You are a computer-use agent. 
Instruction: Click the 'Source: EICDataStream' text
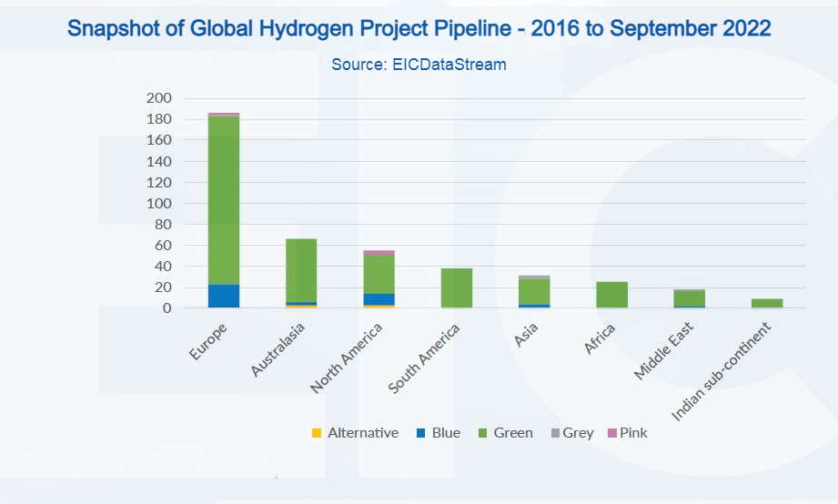coord(419,65)
